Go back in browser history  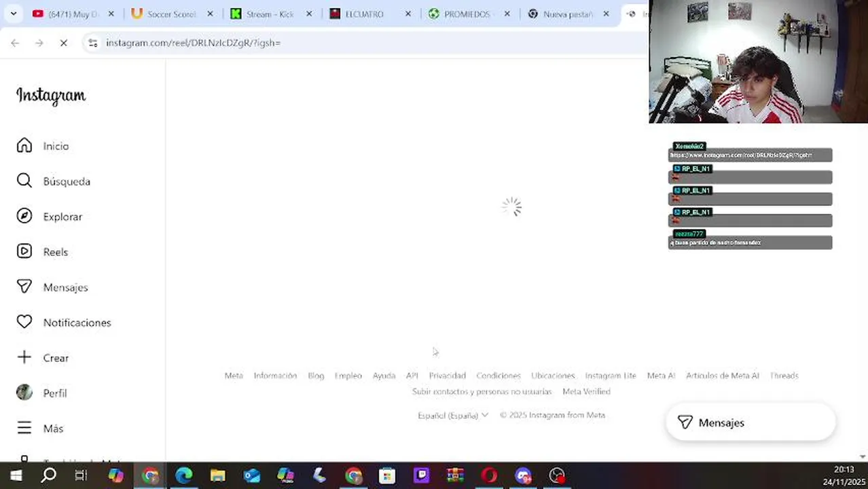point(15,43)
